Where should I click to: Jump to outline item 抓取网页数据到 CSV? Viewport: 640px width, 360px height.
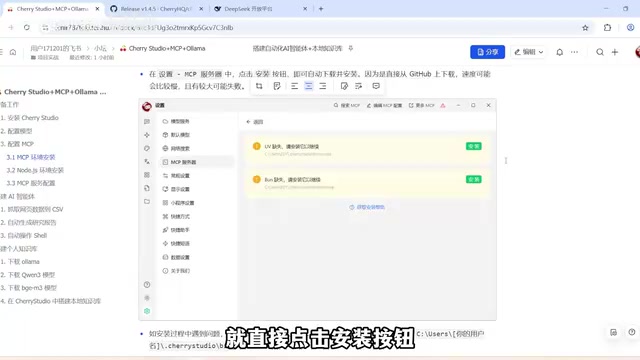32,209
